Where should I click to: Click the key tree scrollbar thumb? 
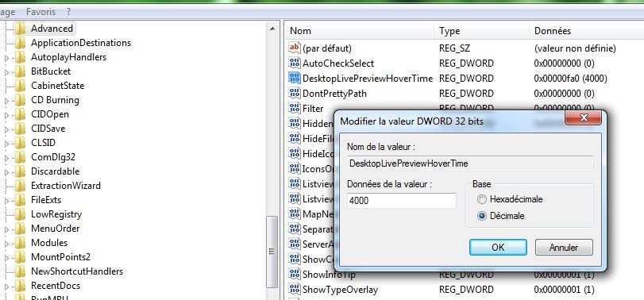[272, 252]
